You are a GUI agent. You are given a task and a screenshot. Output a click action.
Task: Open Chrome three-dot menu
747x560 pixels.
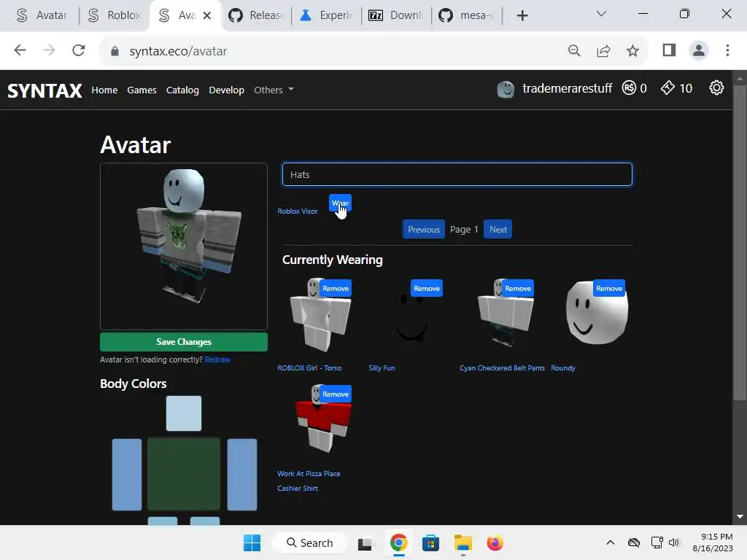727,50
